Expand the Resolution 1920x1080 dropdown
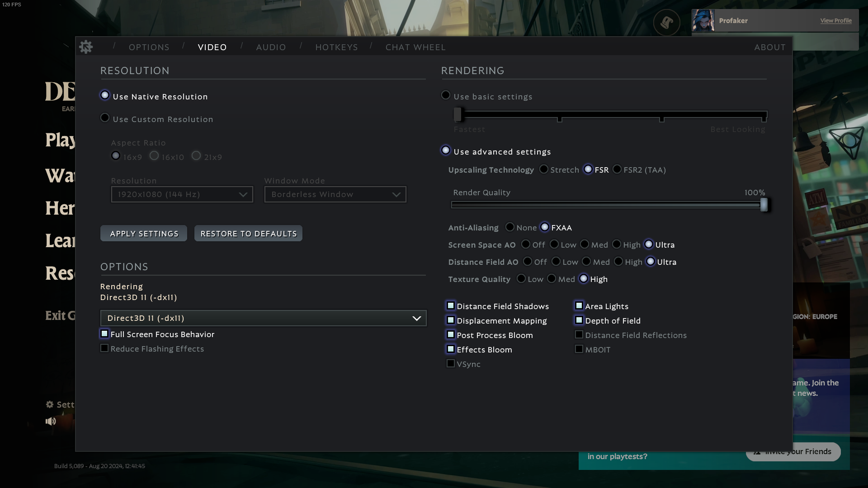The width and height of the screenshot is (868, 488). click(x=182, y=194)
